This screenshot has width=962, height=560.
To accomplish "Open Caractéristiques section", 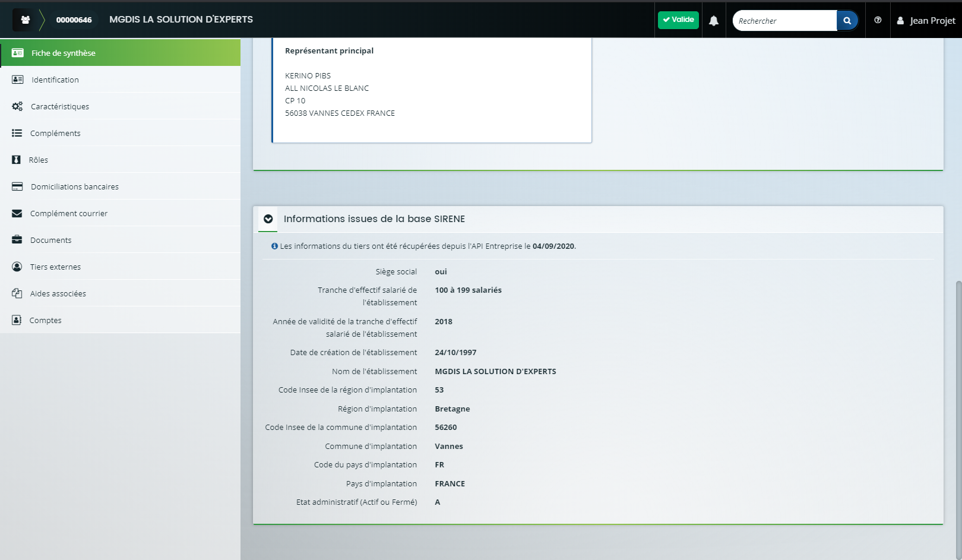I will click(x=120, y=106).
